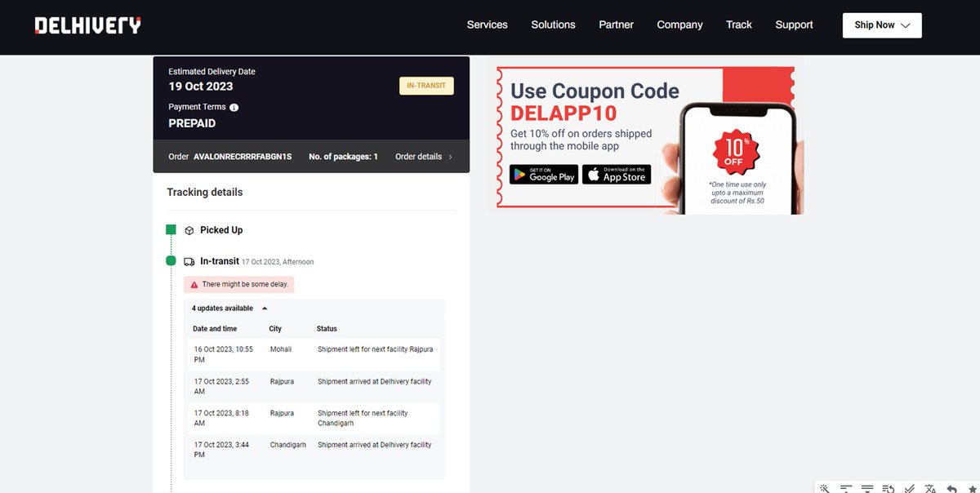The image size is (980, 493).
Task: Open the Support menu
Action: tap(794, 24)
